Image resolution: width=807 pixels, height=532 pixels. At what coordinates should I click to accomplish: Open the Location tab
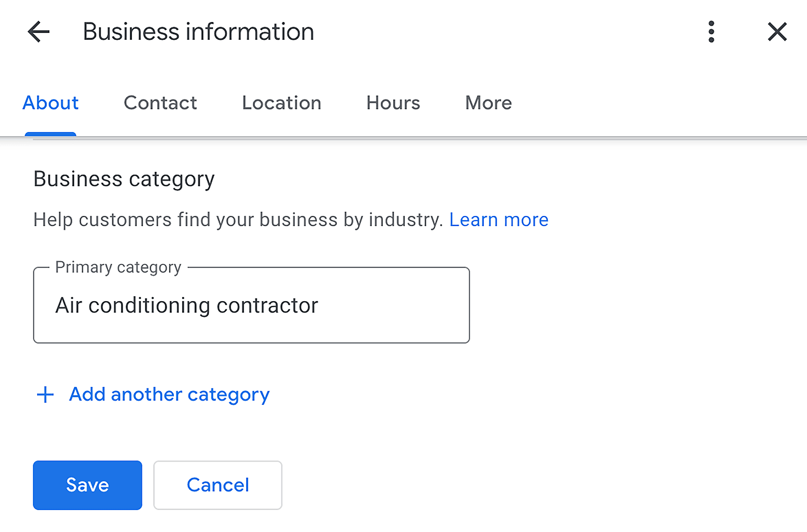tap(281, 103)
